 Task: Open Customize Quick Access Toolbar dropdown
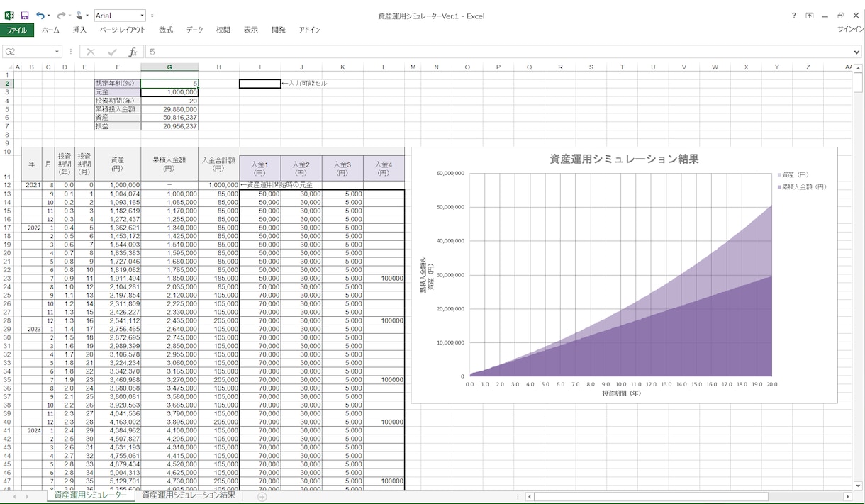tap(152, 16)
